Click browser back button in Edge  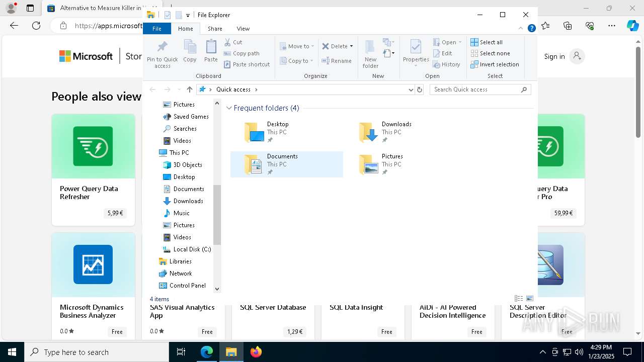[14, 26]
